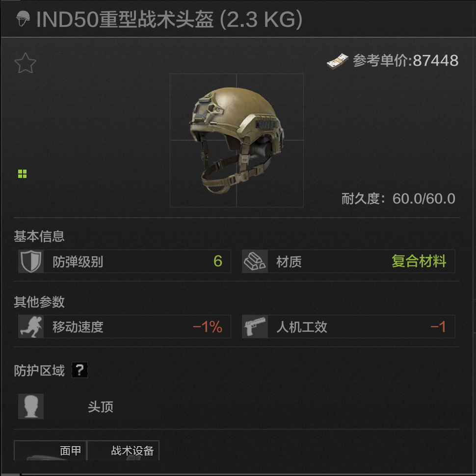Screen dimensions: 476x476
Task: Click the helmet icon beside title
Action: [23, 19]
